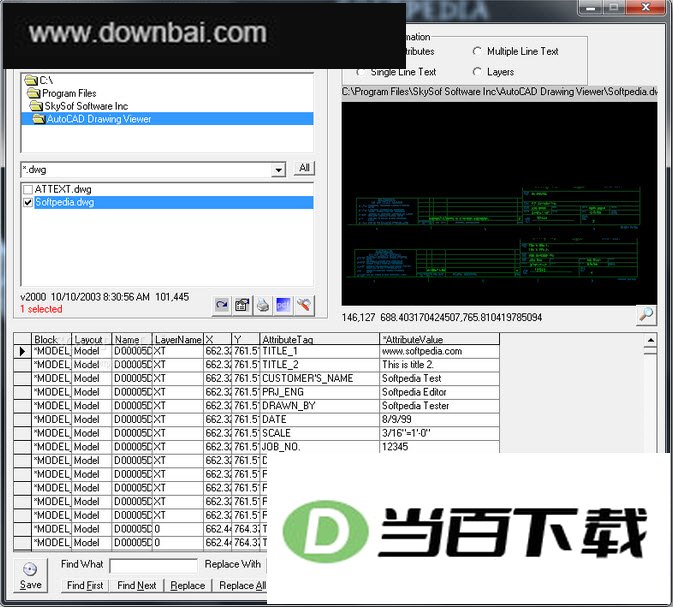Click the Find Next button
Viewport: 673px width, 607px height.
coord(136,586)
